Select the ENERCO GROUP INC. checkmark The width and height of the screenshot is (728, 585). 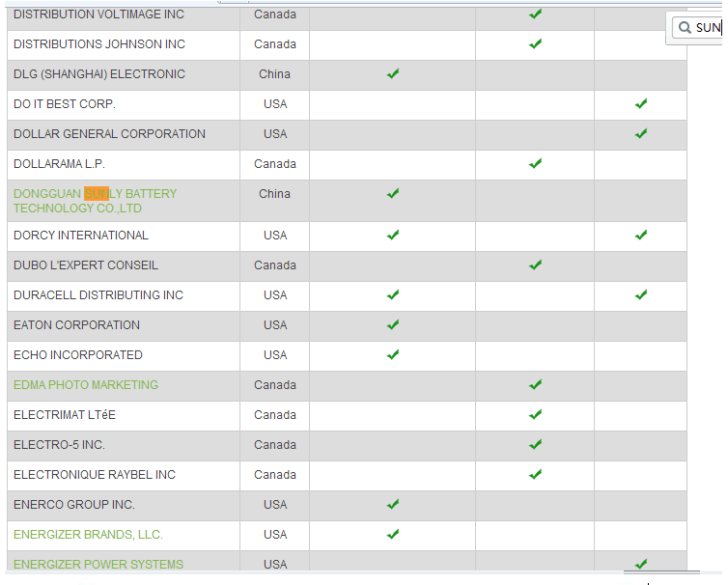(393, 505)
